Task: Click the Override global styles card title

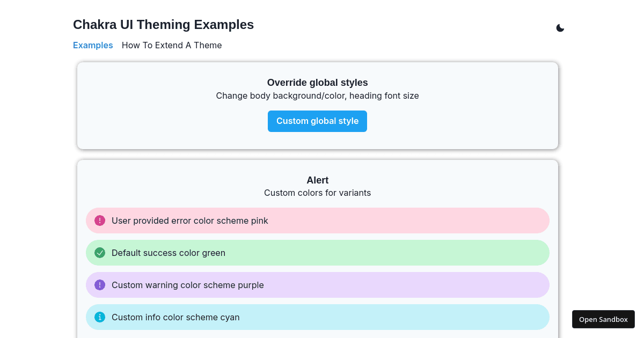Action: pyautogui.click(x=317, y=83)
